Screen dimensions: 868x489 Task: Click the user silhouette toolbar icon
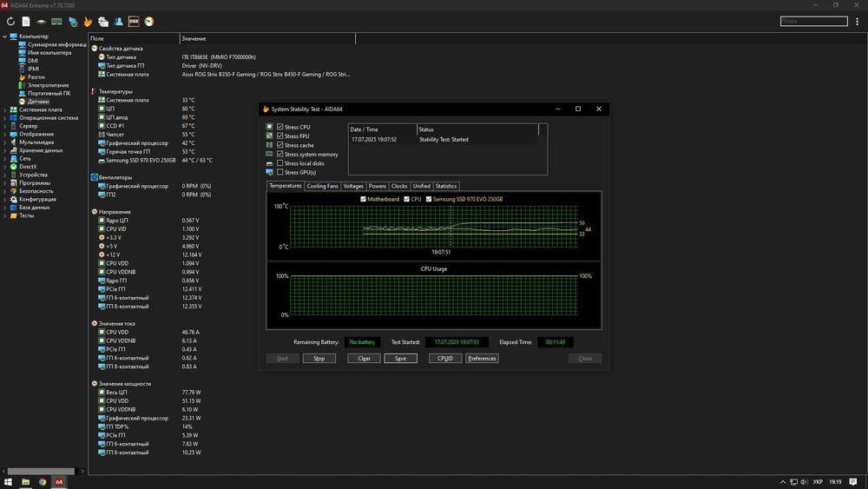click(x=118, y=21)
